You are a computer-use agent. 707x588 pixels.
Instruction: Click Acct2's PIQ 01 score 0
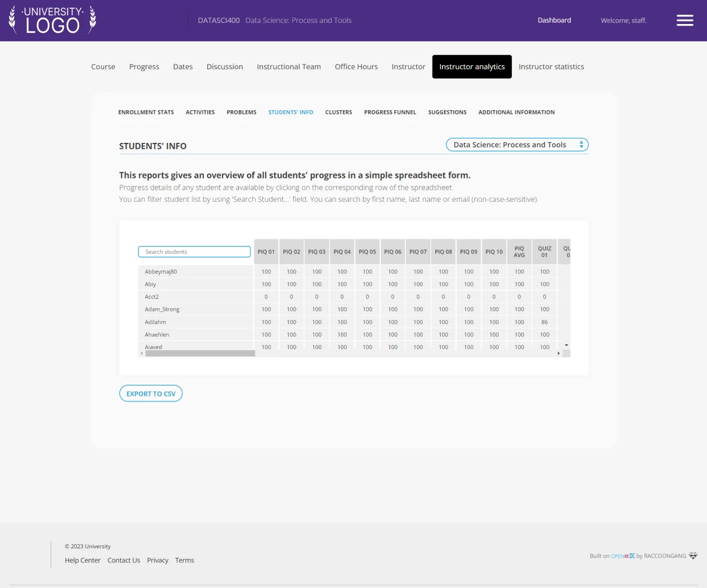pos(266,297)
